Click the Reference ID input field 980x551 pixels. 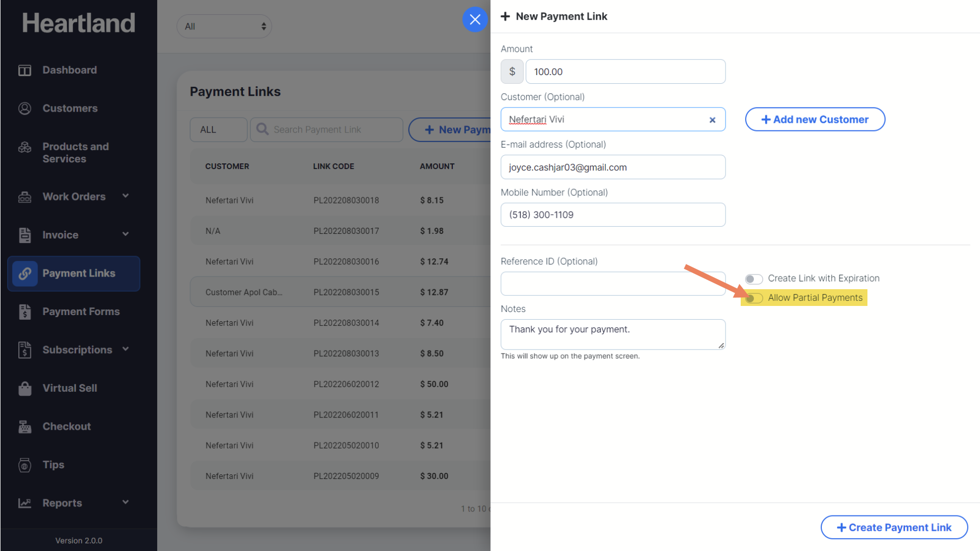coord(613,284)
